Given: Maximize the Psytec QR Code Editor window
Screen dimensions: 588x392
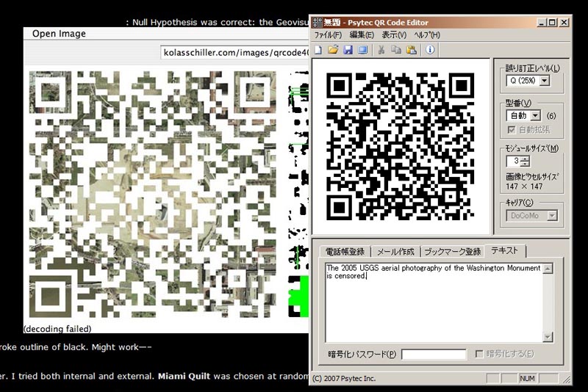Looking at the screenshot, I should (552, 23).
